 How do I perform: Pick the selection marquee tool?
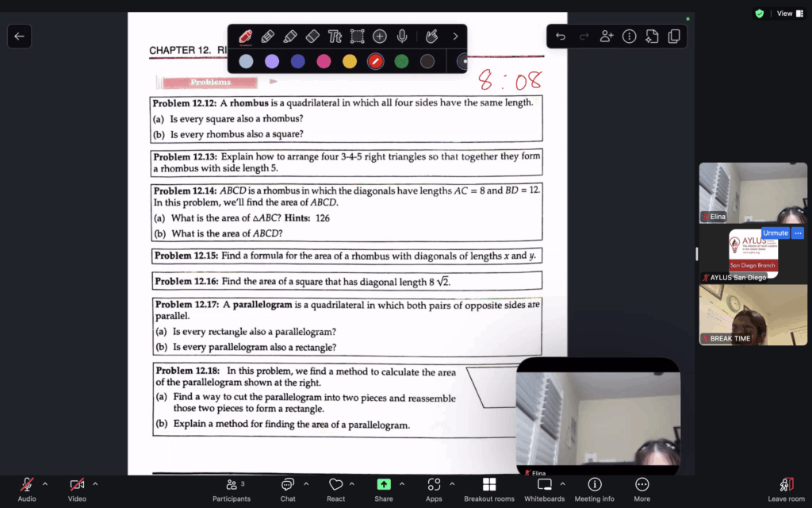click(x=358, y=37)
